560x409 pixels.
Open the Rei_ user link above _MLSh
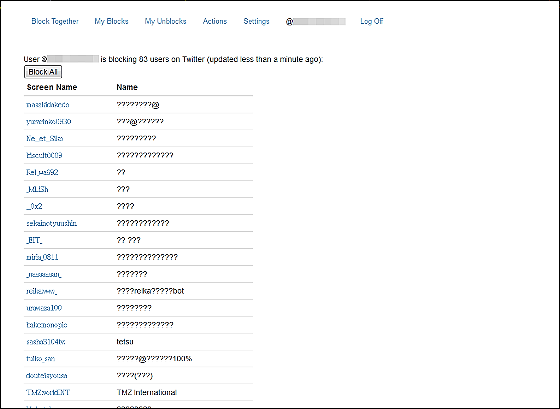click(x=42, y=173)
